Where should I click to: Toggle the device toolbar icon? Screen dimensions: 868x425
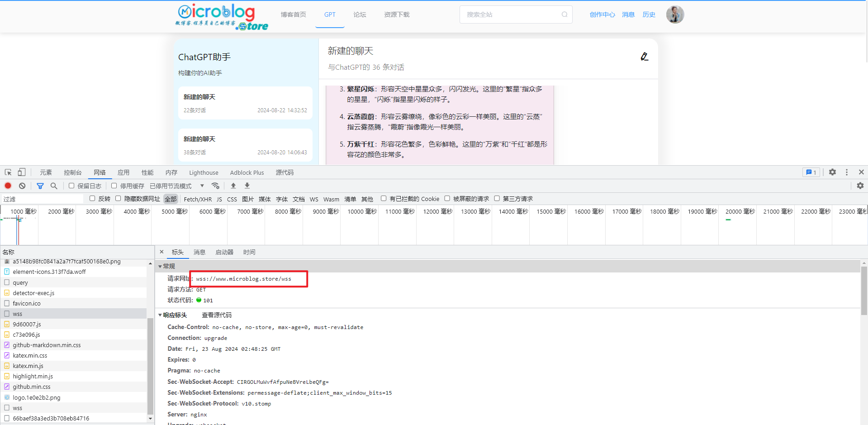click(21, 172)
